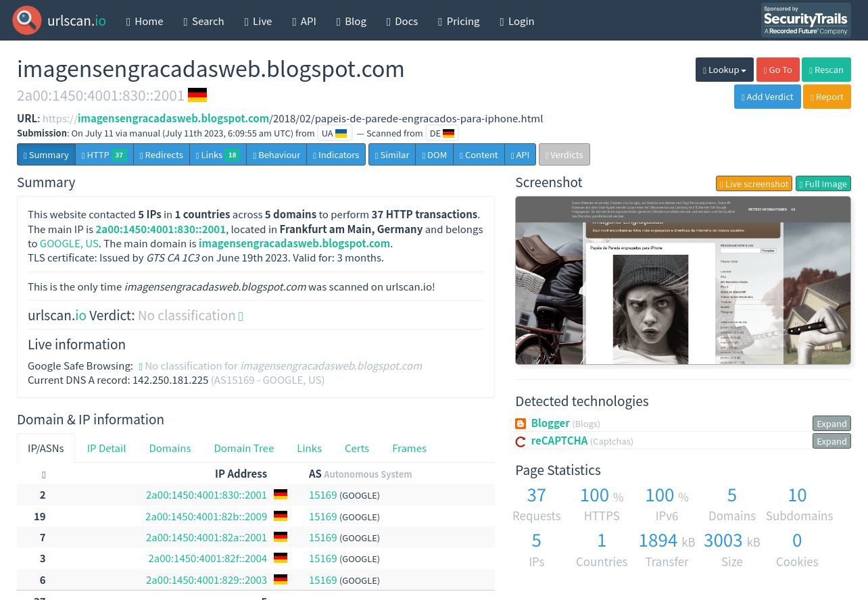868x600 pixels.
Task: Click flag in table row 2a00:1450:4001:830::2001
Action: (x=281, y=495)
